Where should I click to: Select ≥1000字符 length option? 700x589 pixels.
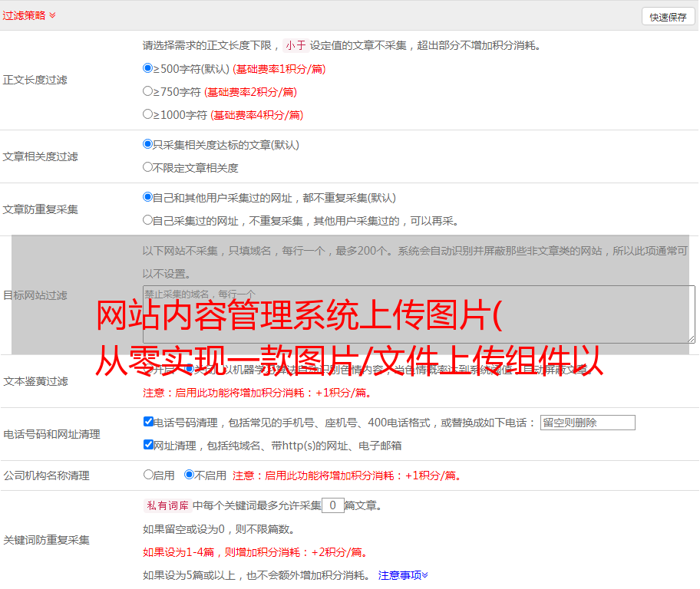pyautogui.click(x=147, y=114)
